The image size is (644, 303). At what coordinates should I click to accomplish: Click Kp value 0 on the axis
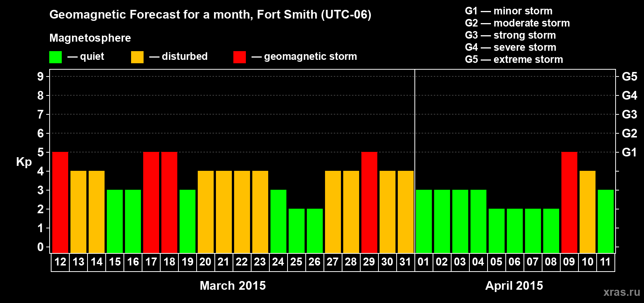(41, 247)
